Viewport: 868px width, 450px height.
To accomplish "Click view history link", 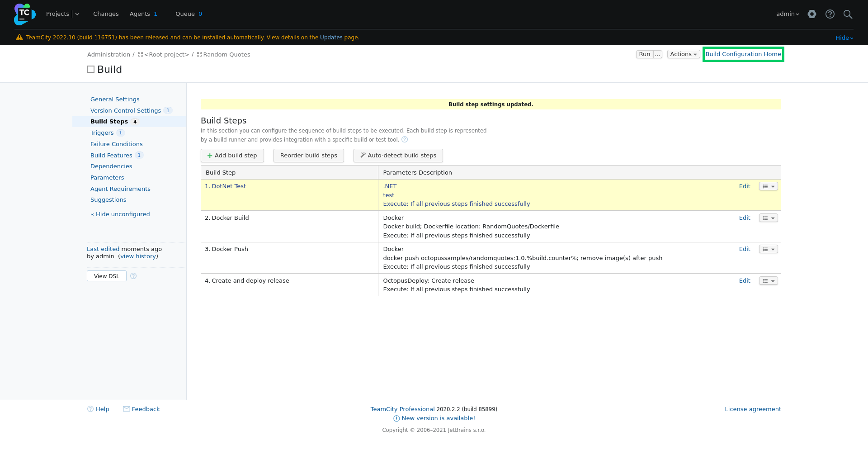I will coord(138,256).
